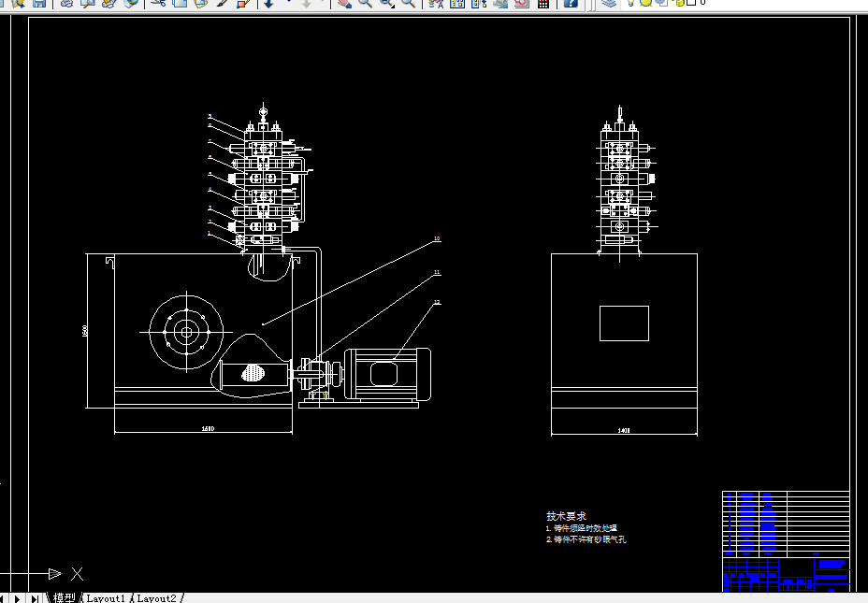868x603 pixels.
Task: Open DesignCenter from the toolbar
Action: [x=457, y=3]
